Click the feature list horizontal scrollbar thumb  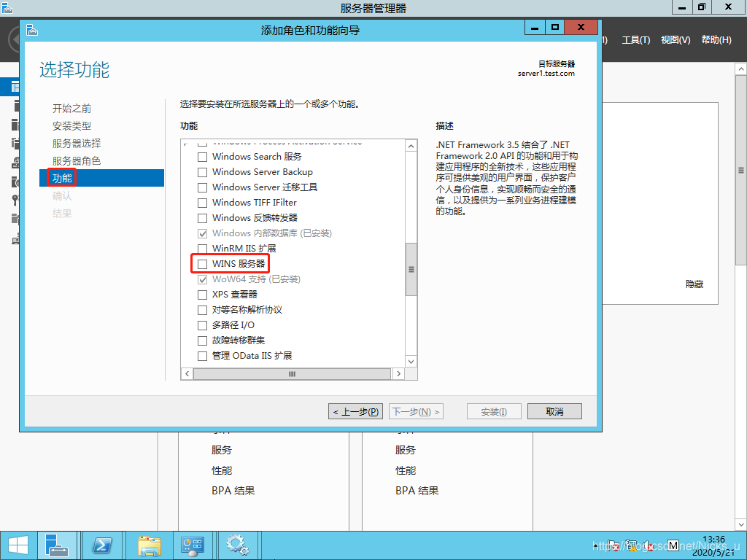point(292,374)
